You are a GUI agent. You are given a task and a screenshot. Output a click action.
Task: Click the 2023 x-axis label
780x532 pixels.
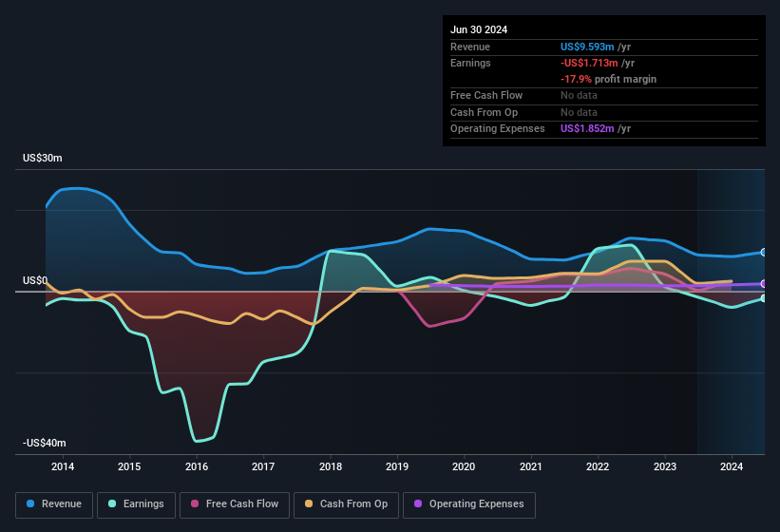pyautogui.click(x=665, y=466)
